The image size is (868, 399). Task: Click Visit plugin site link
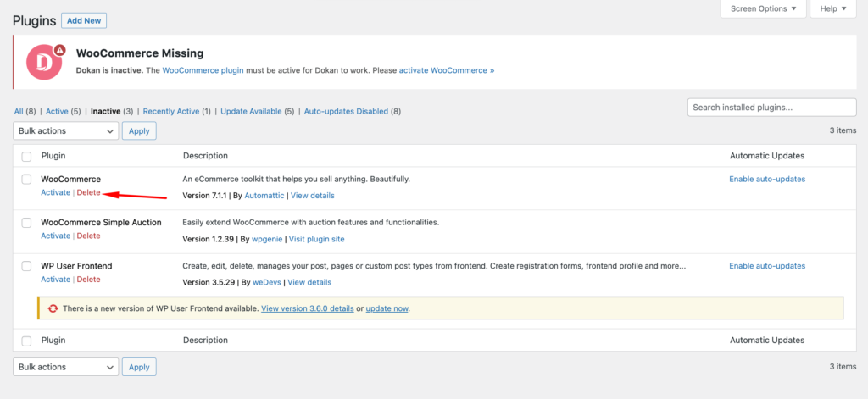pyautogui.click(x=317, y=239)
